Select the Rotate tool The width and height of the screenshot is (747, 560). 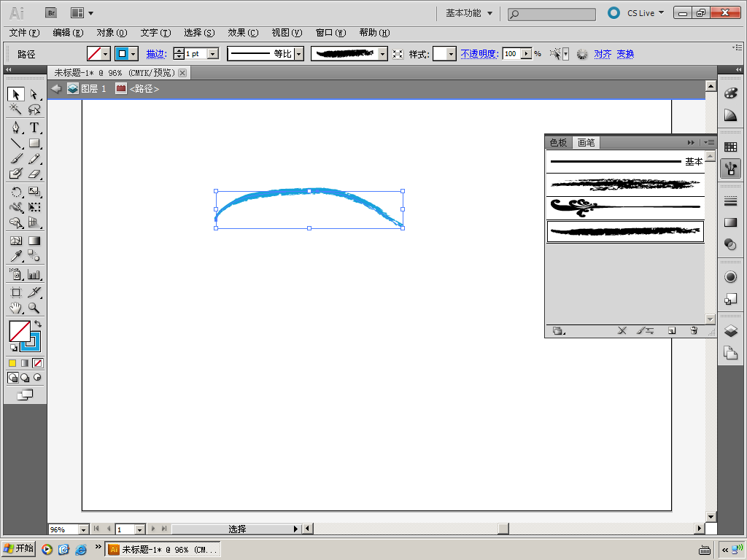click(x=16, y=192)
